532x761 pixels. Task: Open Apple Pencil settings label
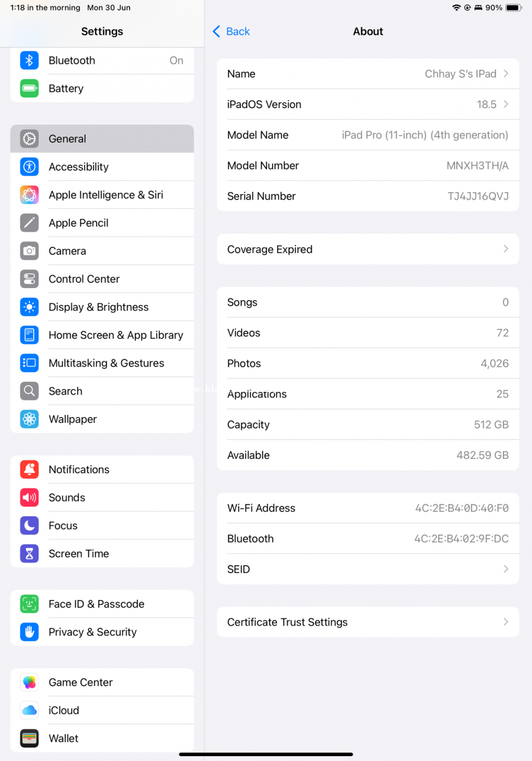click(78, 223)
